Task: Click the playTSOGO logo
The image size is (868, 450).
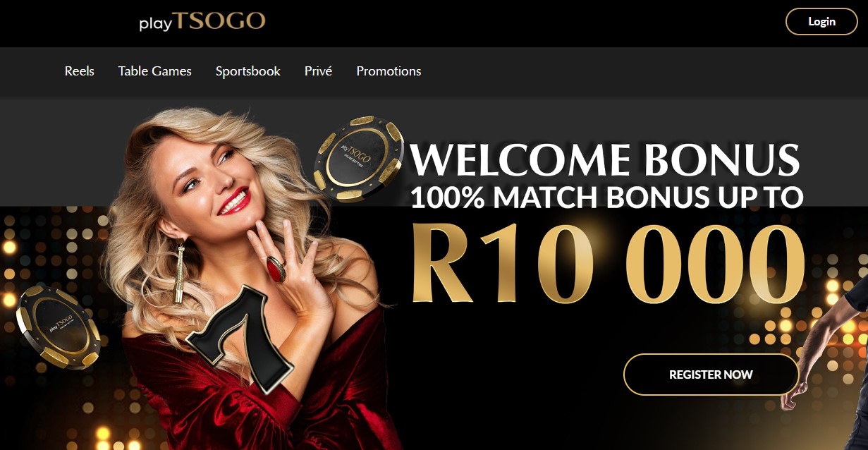Action: (202, 21)
